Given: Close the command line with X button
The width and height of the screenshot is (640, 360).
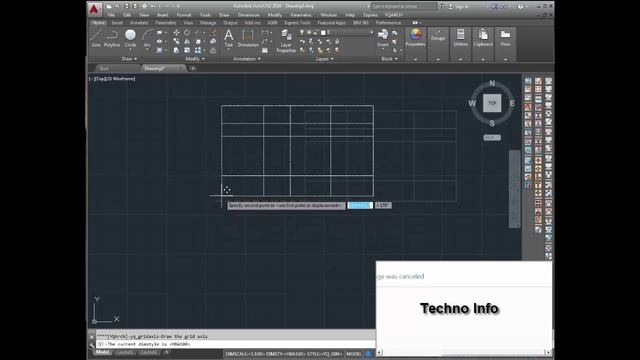Looking at the screenshot, I should coord(92,337).
